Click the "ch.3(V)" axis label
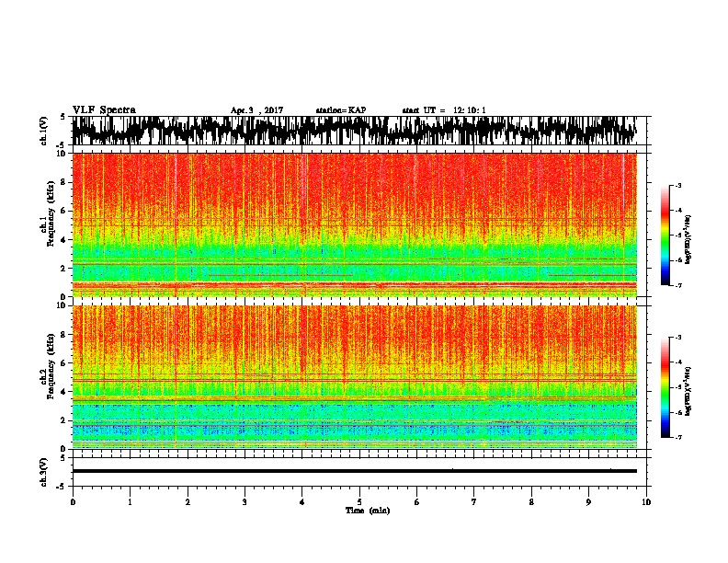 [44, 472]
